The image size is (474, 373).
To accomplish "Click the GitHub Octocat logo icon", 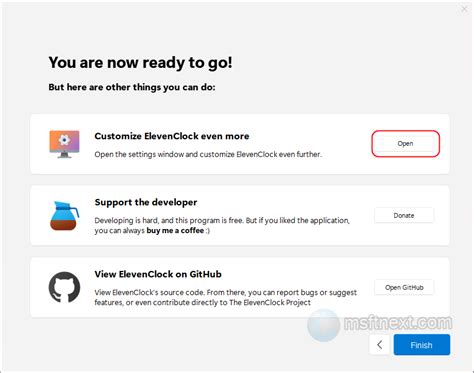I will pos(64,287).
